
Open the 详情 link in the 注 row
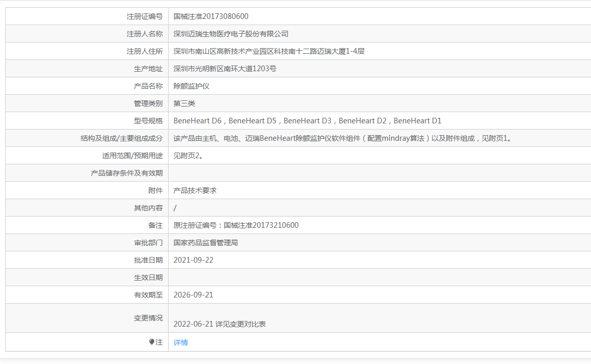pyautogui.click(x=180, y=342)
